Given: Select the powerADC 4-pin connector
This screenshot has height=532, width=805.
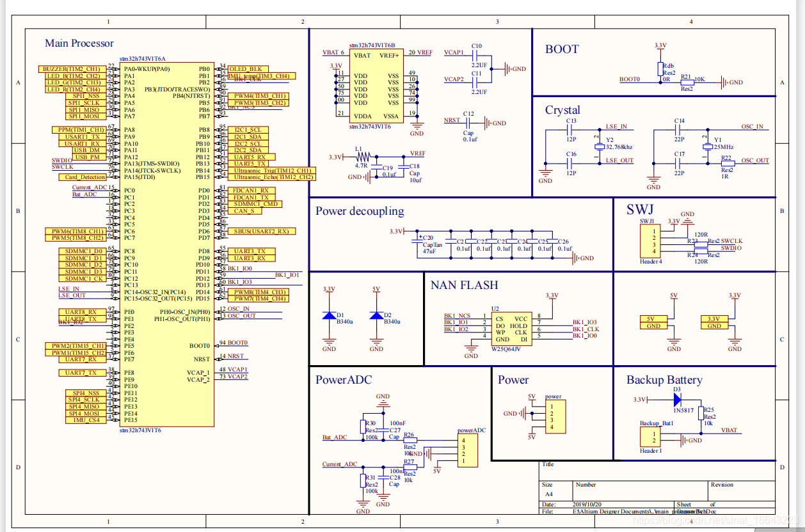Looking at the screenshot, I should click(468, 451).
